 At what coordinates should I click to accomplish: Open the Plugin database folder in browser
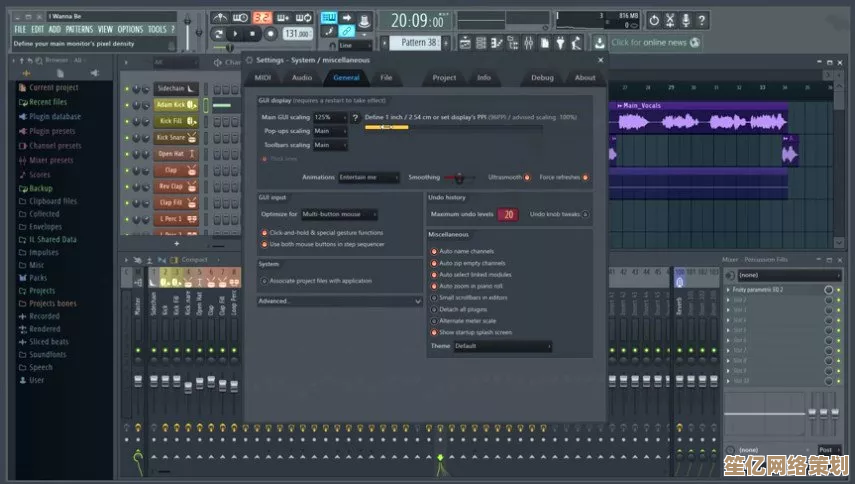click(x=55, y=116)
